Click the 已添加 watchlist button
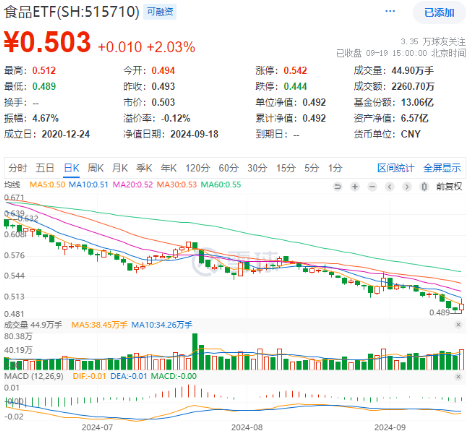469x434 pixels. pos(439,13)
